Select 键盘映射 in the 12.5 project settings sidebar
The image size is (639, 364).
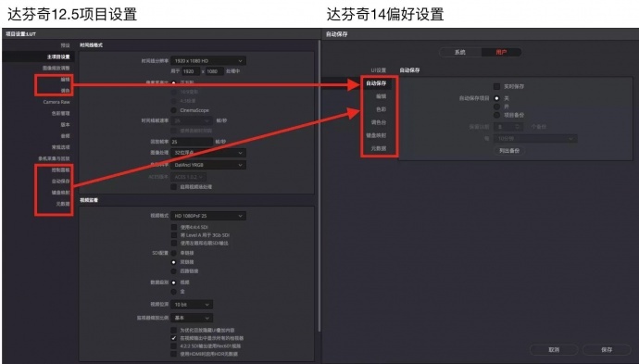[61, 193]
